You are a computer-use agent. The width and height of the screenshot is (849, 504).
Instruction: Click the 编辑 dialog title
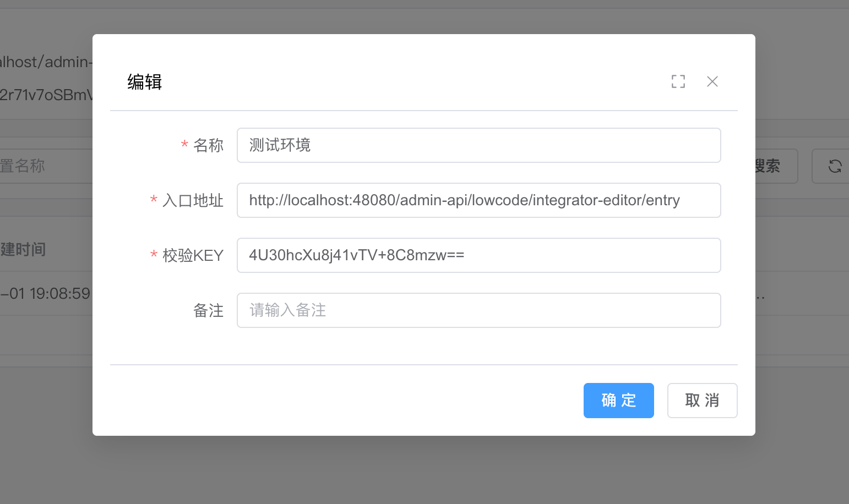click(x=144, y=82)
